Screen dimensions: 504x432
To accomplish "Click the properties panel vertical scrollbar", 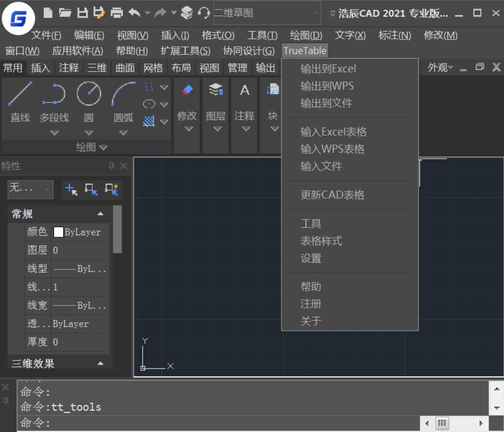I will (x=118, y=229).
